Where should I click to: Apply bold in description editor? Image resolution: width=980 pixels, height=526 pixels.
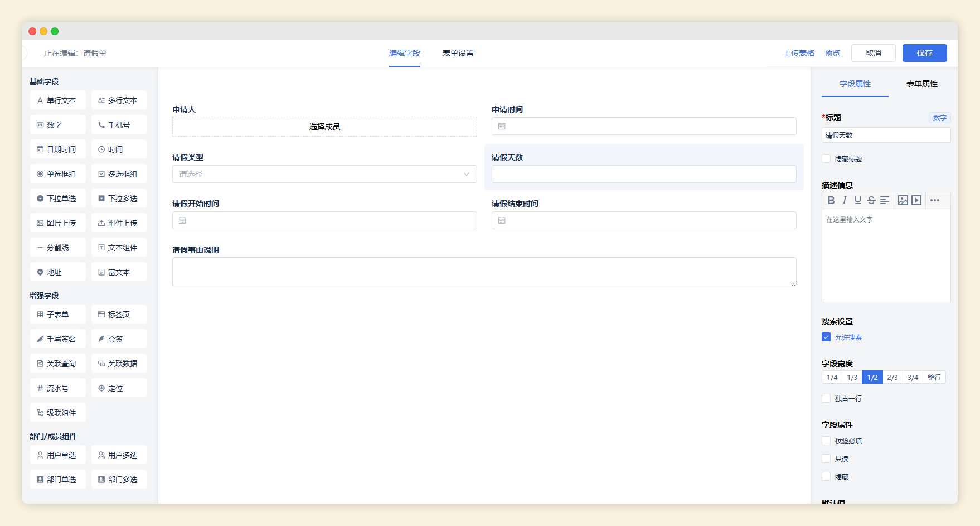click(x=831, y=200)
